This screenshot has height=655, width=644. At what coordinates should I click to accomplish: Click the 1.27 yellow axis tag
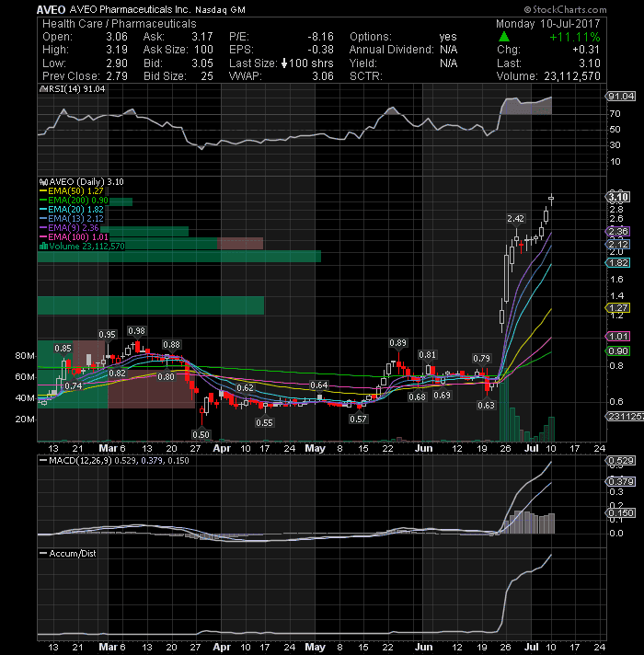tap(617, 308)
